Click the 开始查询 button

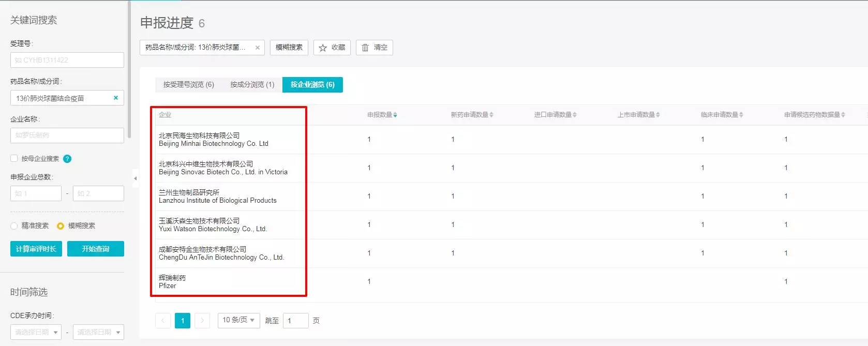pyautogui.click(x=96, y=249)
